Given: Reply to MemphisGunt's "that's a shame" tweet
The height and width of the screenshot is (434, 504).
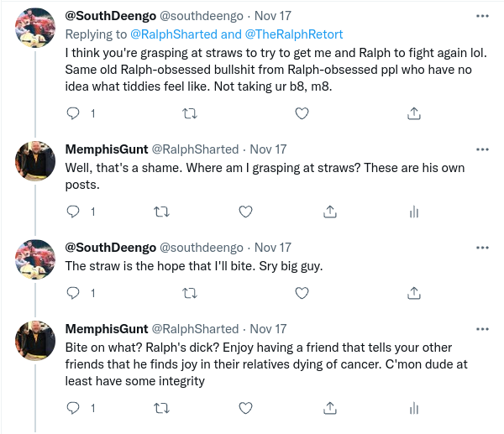Looking at the screenshot, I should [x=73, y=212].
